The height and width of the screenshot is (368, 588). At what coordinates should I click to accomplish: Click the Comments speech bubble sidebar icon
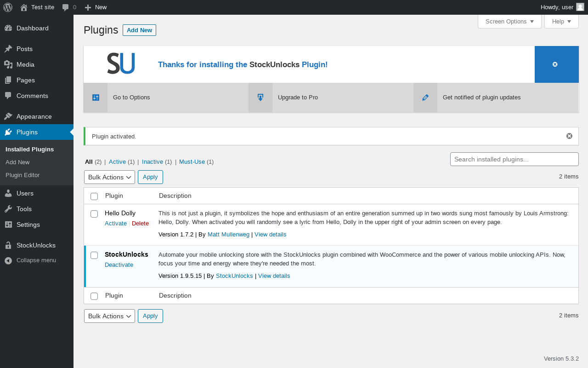pos(8,96)
